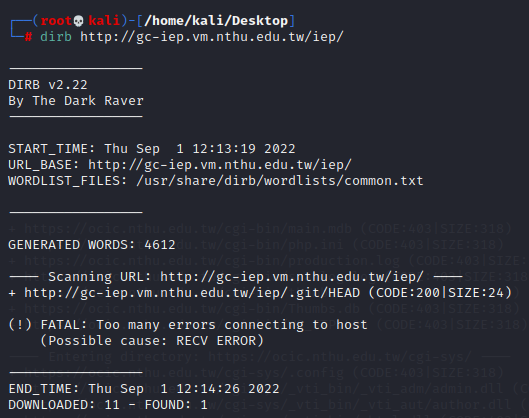Click the CODE:200|SIZE:24 status text
The width and height of the screenshot is (529, 418).
(x=440, y=293)
